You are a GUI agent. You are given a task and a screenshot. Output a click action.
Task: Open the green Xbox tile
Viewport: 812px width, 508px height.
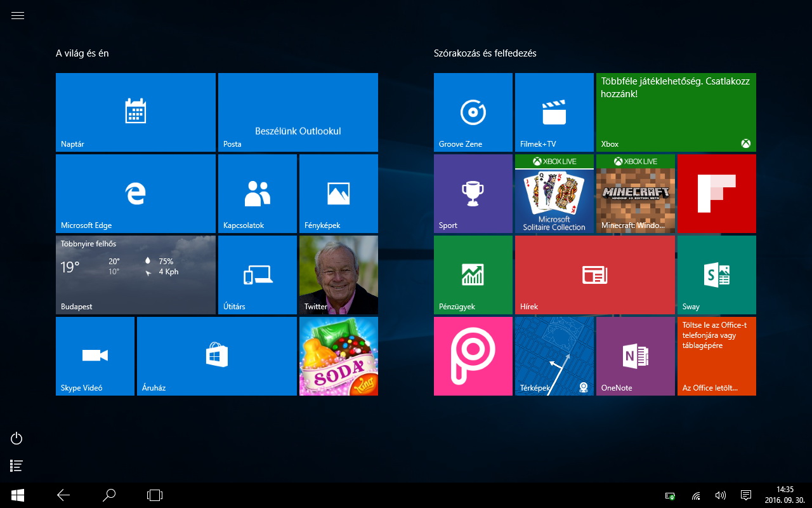point(676,112)
